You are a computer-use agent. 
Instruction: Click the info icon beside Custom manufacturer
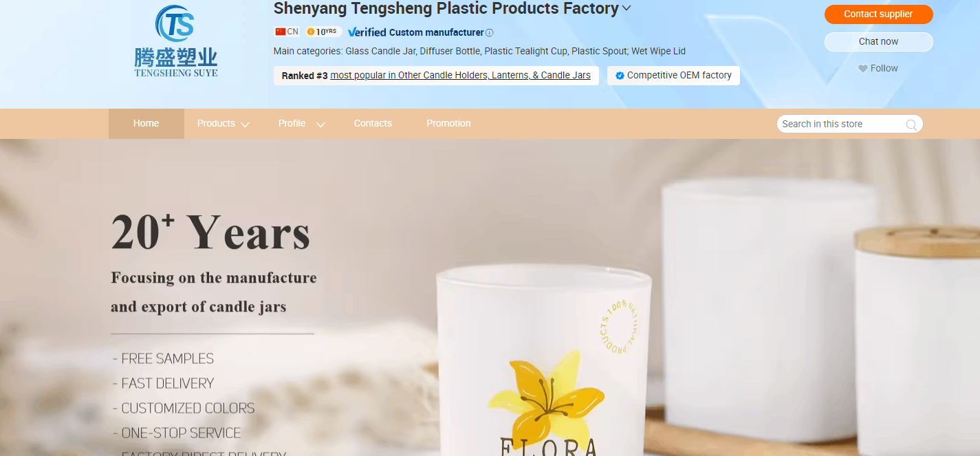[489, 32]
